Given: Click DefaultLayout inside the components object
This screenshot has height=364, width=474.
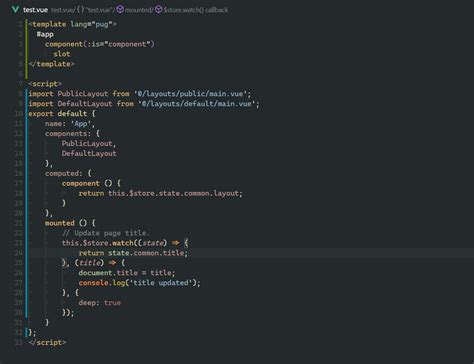Looking at the screenshot, I should pos(89,154).
